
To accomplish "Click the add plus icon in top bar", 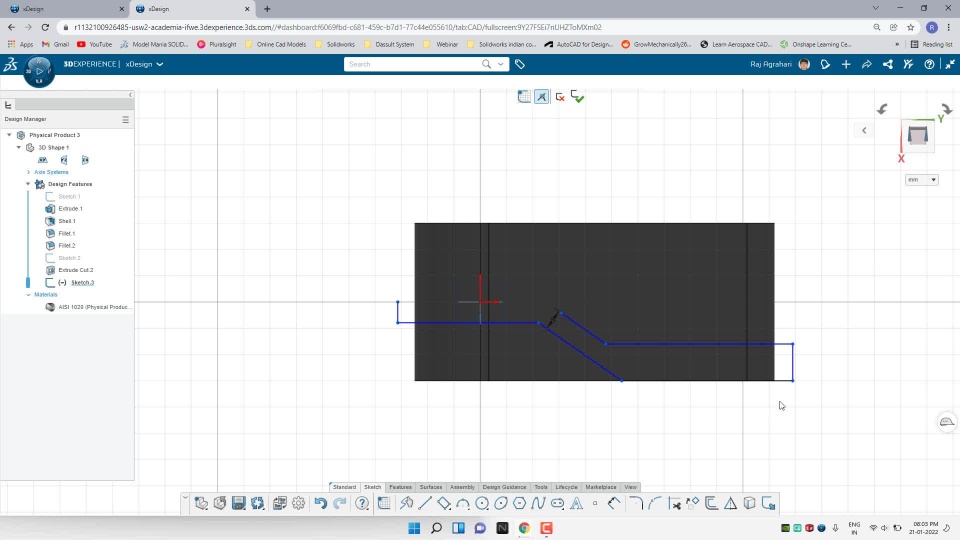I will [846, 64].
